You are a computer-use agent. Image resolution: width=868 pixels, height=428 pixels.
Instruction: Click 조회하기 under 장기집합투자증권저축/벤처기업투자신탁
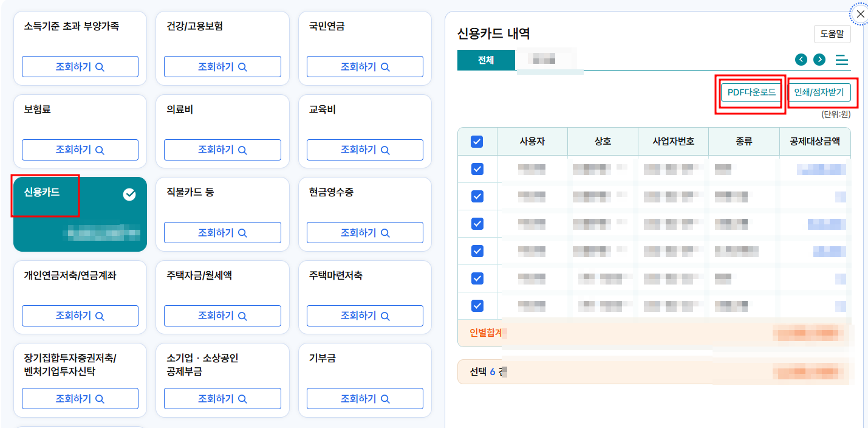[x=80, y=399]
